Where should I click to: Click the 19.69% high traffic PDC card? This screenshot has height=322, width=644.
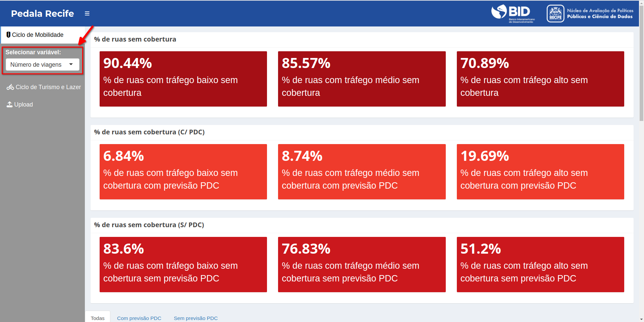coord(540,172)
